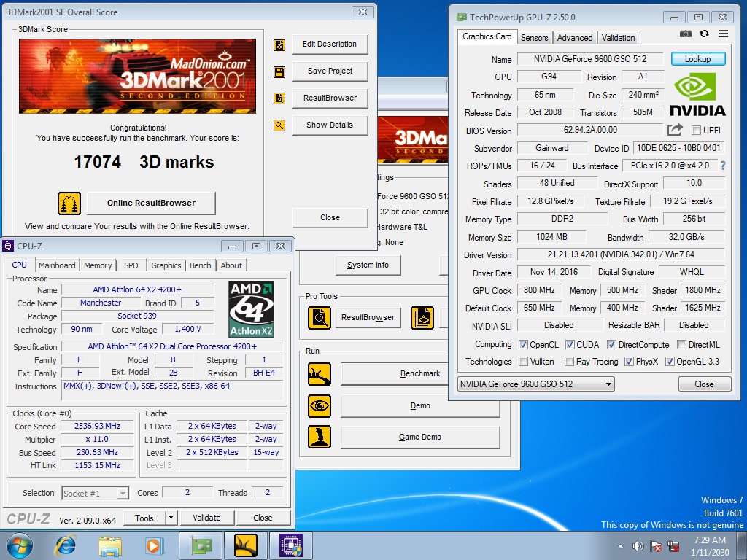The image size is (747, 560).
Task: Toggle the Vulkan checkbox
Action: click(523, 362)
